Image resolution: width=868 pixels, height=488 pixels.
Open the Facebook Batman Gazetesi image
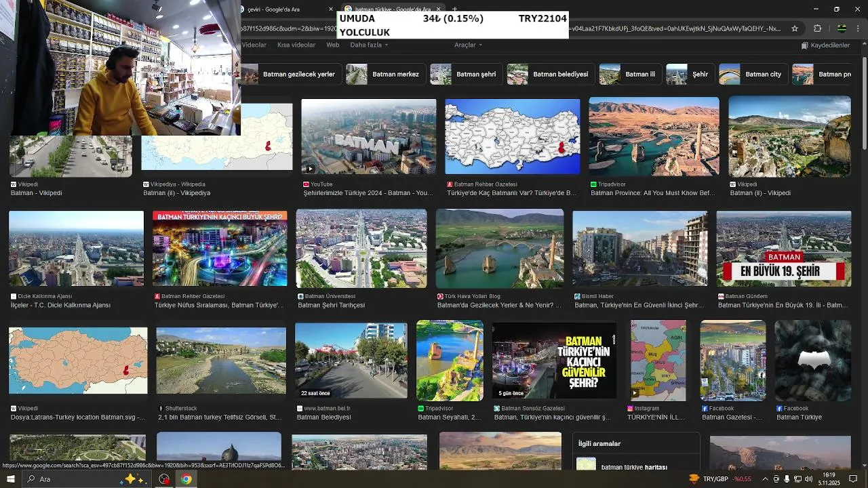coord(733,361)
